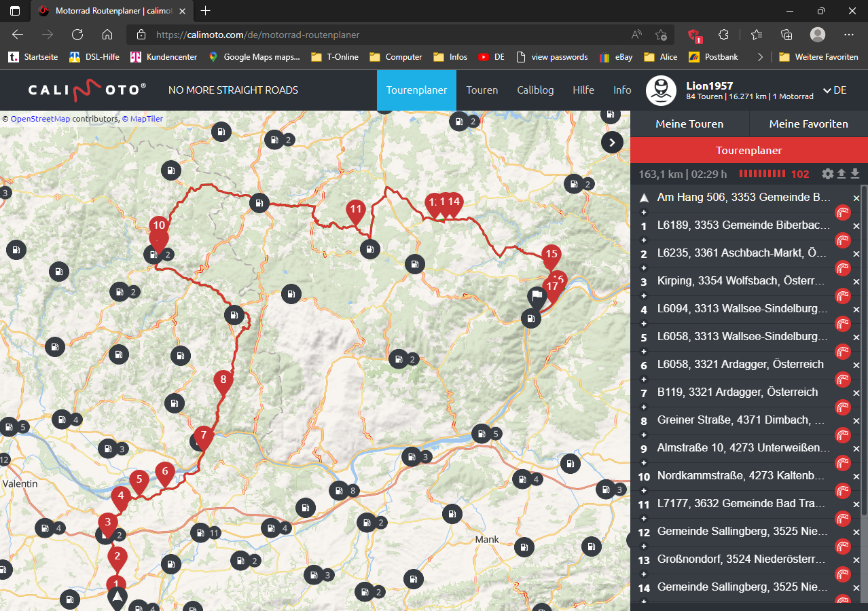Image resolution: width=868 pixels, height=611 pixels.
Task: Open the Caliblog menu item
Action: pyautogui.click(x=535, y=90)
